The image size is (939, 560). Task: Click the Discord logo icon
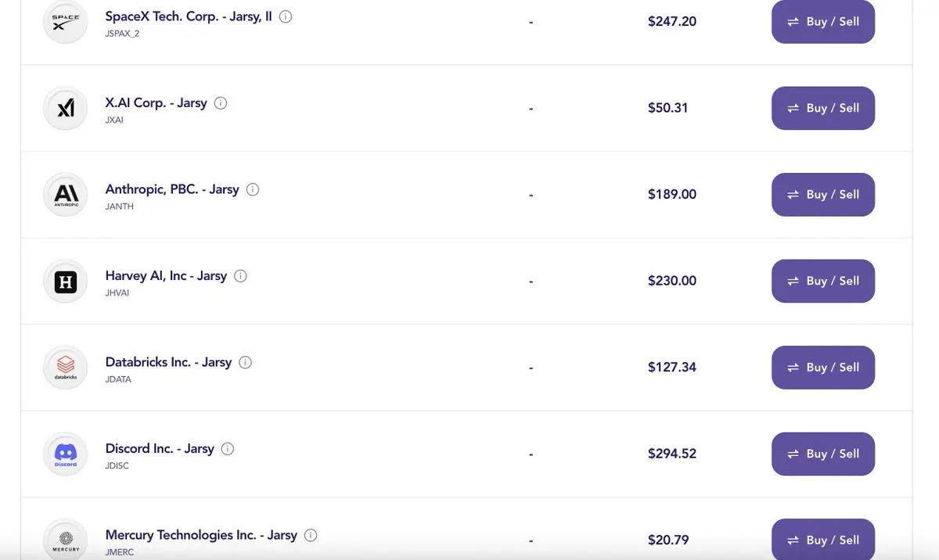pyautogui.click(x=66, y=454)
